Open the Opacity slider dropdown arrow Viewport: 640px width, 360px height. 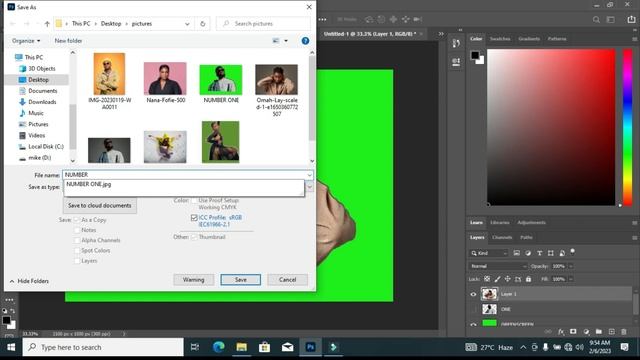tap(571, 266)
